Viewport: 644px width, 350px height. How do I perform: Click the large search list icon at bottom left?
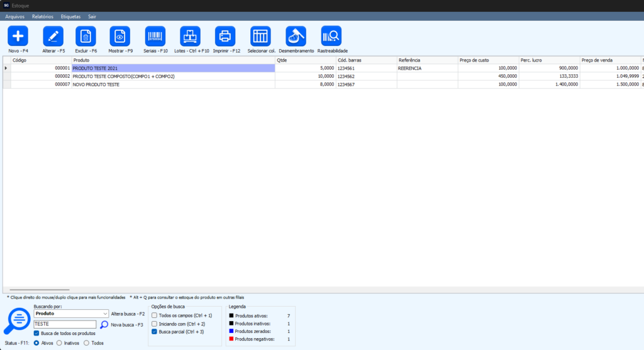tap(17, 321)
